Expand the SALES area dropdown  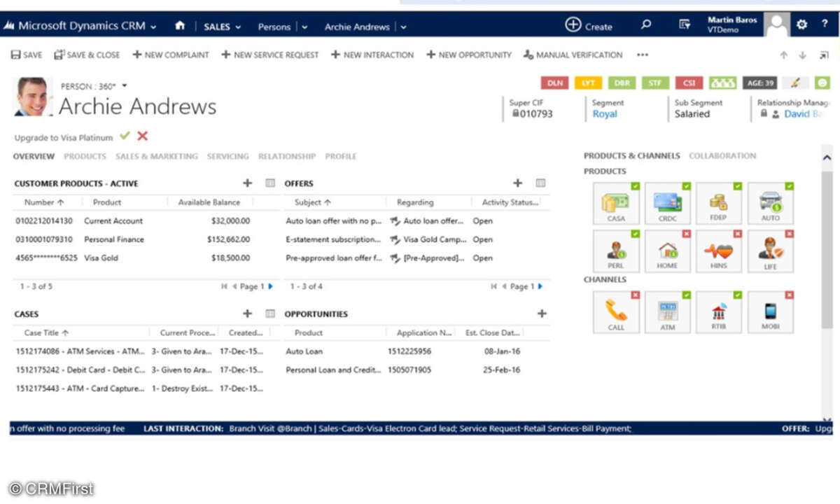pyautogui.click(x=237, y=27)
